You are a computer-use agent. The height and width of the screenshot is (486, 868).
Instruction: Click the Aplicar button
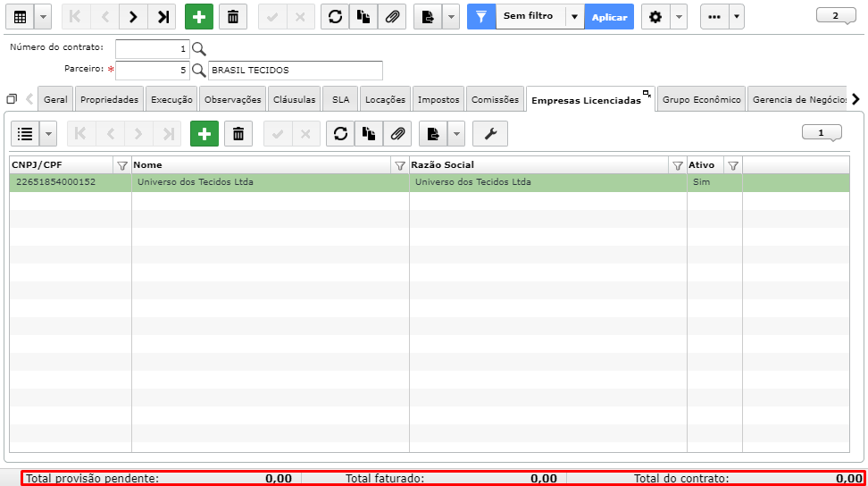(609, 17)
